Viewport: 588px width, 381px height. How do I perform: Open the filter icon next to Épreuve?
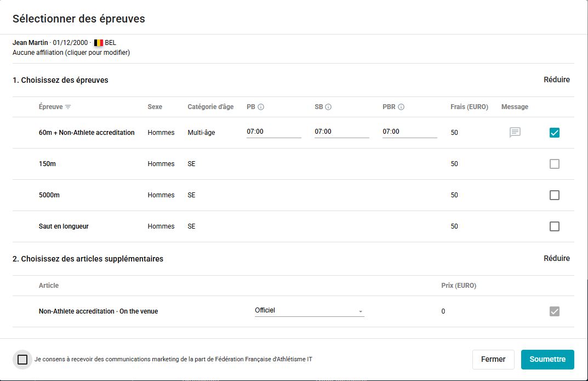[68, 107]
